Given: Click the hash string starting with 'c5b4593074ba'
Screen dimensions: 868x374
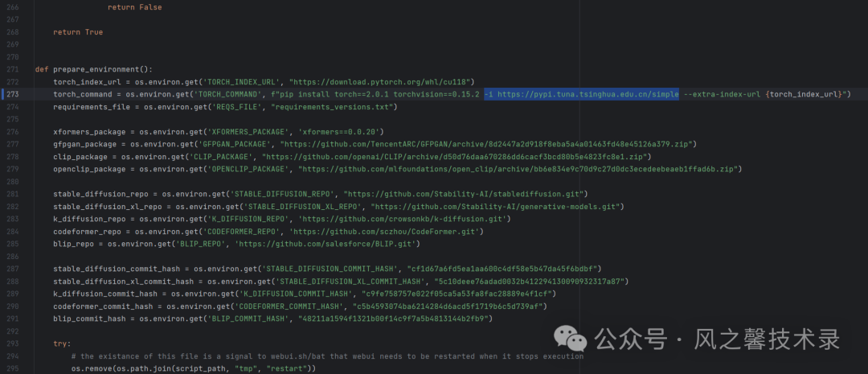Looking at the screenshot, I should click(x=448, y=306).
